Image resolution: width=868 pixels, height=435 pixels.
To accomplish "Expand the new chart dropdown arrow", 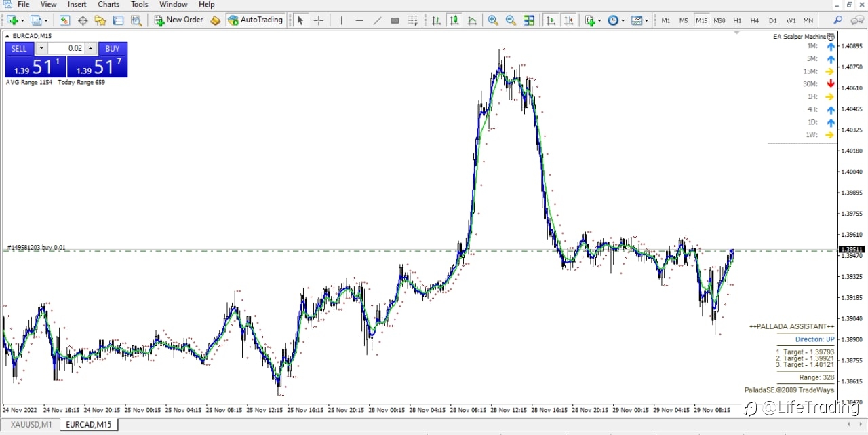I will point(22,20).
